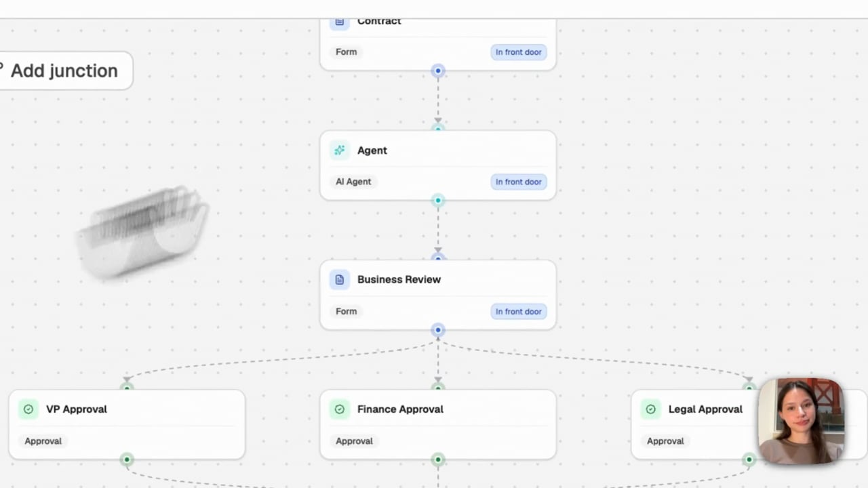868x488 pixels.
Task: Click the Form tag on Business Review
Action: point(346,312)
